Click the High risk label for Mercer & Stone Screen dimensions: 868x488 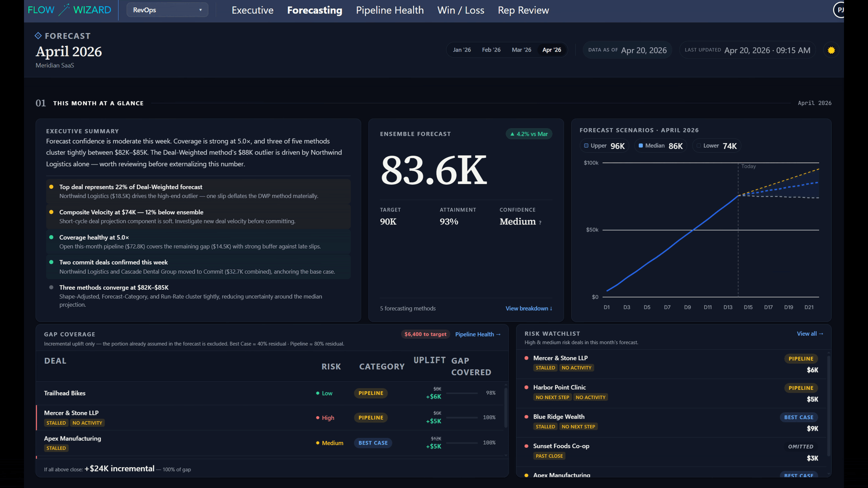point(325,418)
